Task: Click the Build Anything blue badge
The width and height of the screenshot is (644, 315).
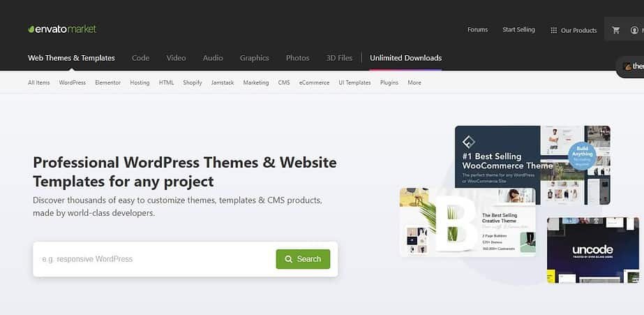Action: pyautogui.click(x=582, y=154)
